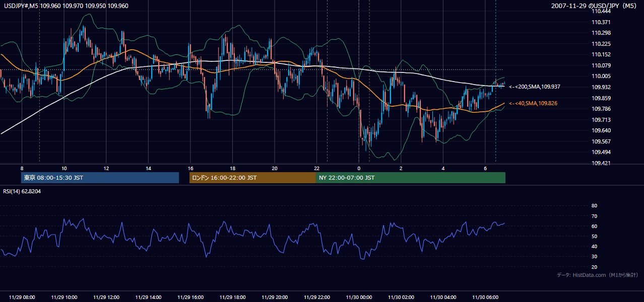Click the hour label 6 under the price chart
Screen dimensions: 644x302
485,168
